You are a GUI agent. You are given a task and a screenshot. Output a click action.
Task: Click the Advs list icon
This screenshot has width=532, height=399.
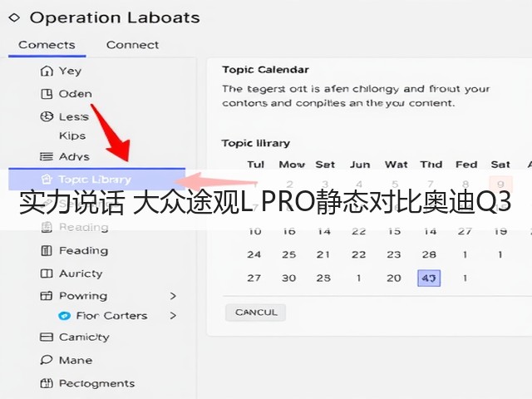[47, 157]
